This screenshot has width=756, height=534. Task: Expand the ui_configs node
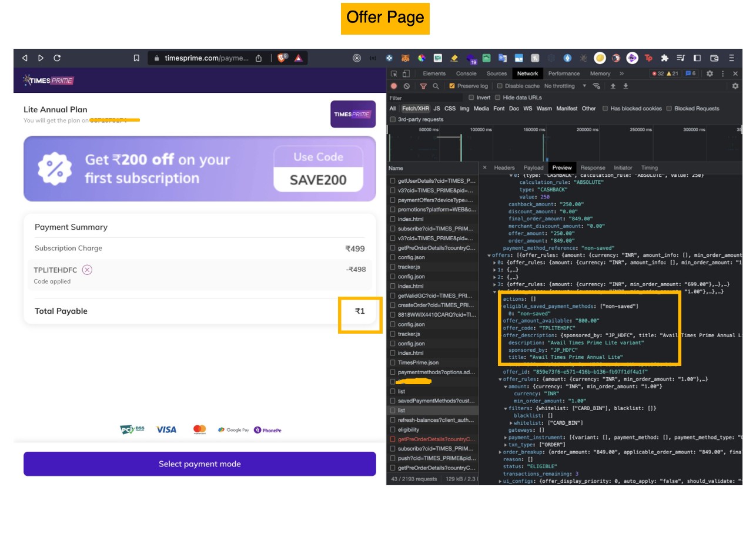pyautogui.click(x=500, y=481)
